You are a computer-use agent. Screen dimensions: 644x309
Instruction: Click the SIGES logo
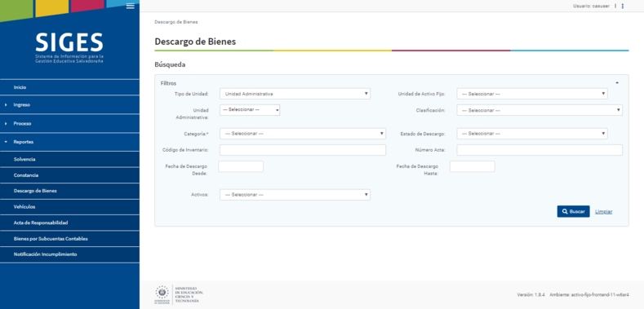pos(69,47)
